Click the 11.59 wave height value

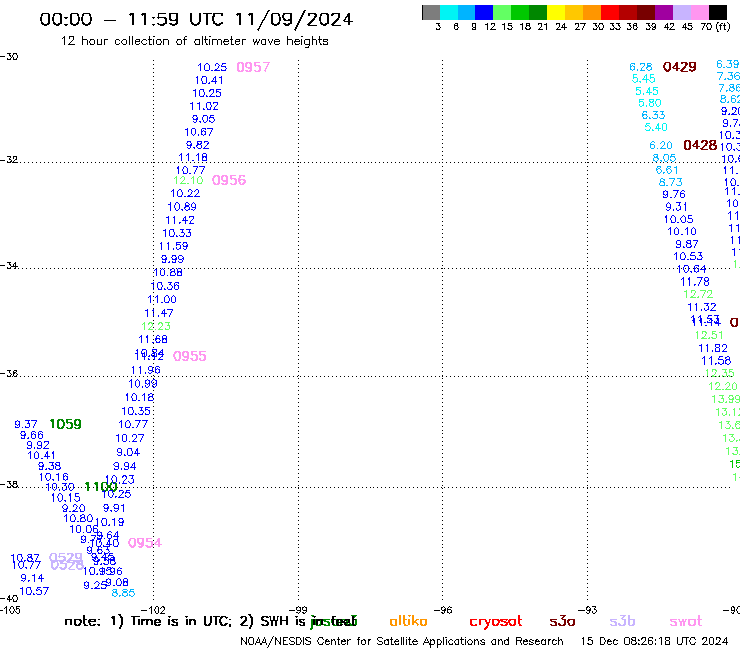(173, 246)
